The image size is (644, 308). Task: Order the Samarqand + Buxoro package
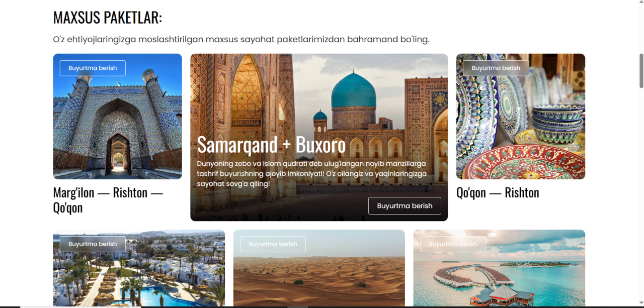405,206
